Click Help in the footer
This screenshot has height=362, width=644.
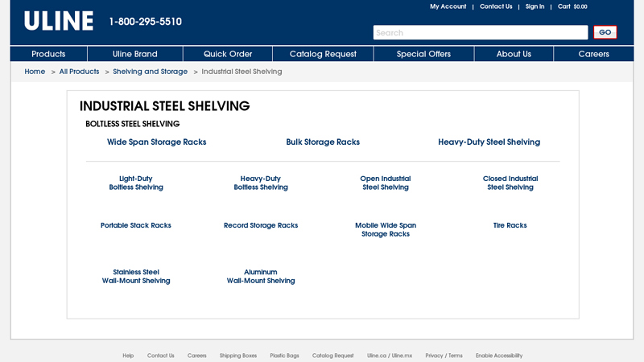click(128, 356)
